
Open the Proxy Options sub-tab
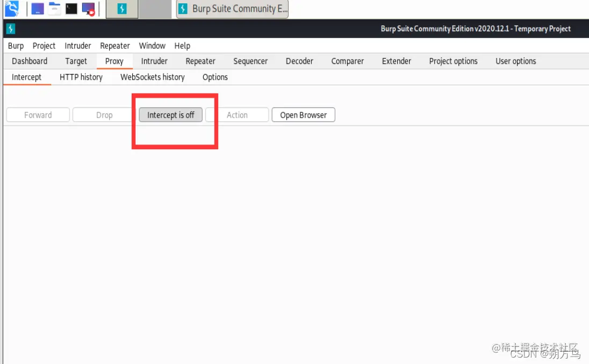(x=216, y=77)
